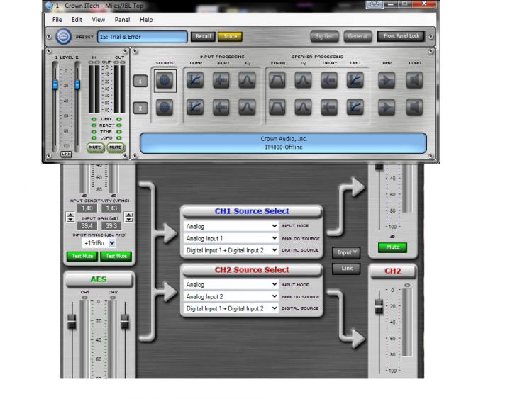This screenshot has width=532, height=399.
Task: Open channel 2 input EQ
Action: tap(247, 108)
